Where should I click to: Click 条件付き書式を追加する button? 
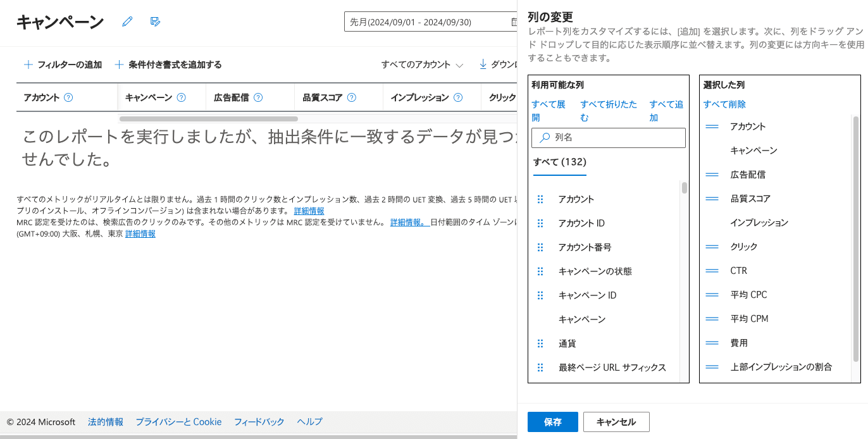click(168, 65)
